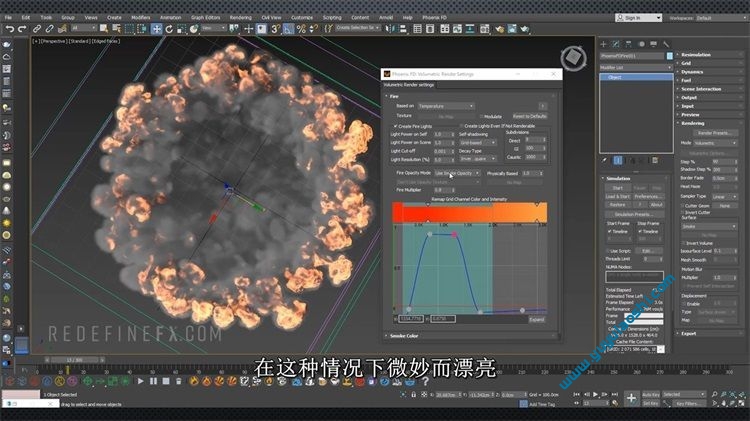Click the Phoenix FD help question mark icon
The width and height of the screenshot is (750, 421).
[x=425, y=381]
